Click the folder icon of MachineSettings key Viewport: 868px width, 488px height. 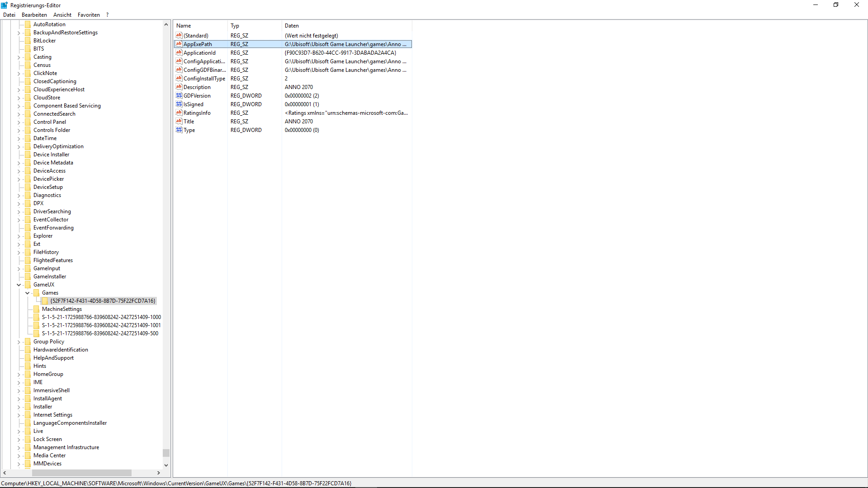(37, 309)
